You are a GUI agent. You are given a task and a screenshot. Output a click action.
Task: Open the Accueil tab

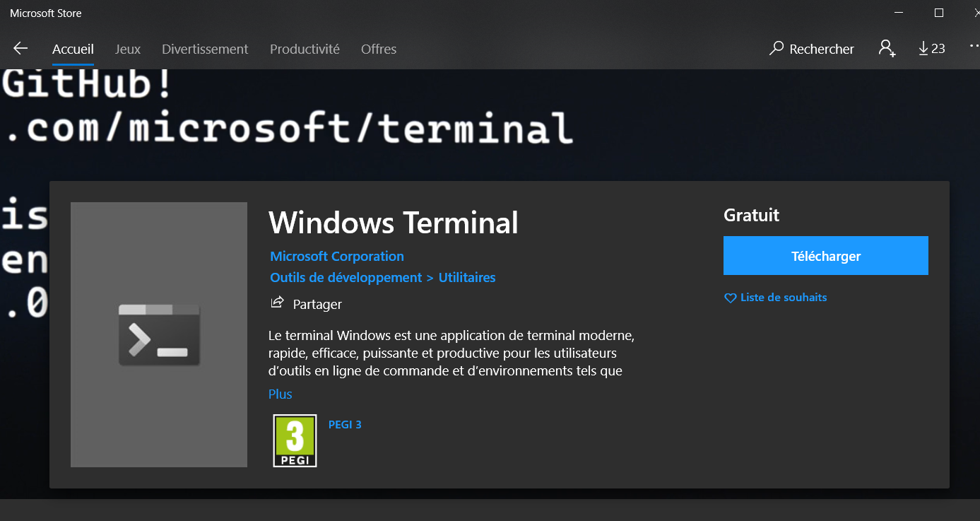tap(73, 49)
